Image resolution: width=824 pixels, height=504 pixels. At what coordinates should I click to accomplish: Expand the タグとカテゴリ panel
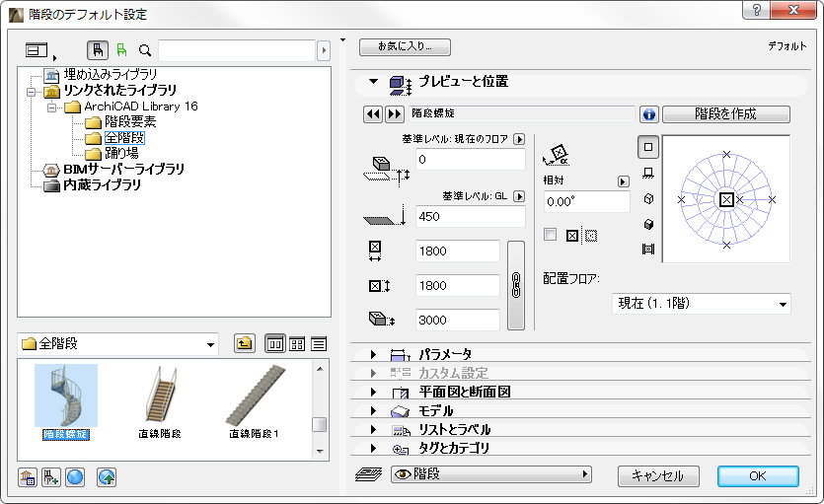373,449
